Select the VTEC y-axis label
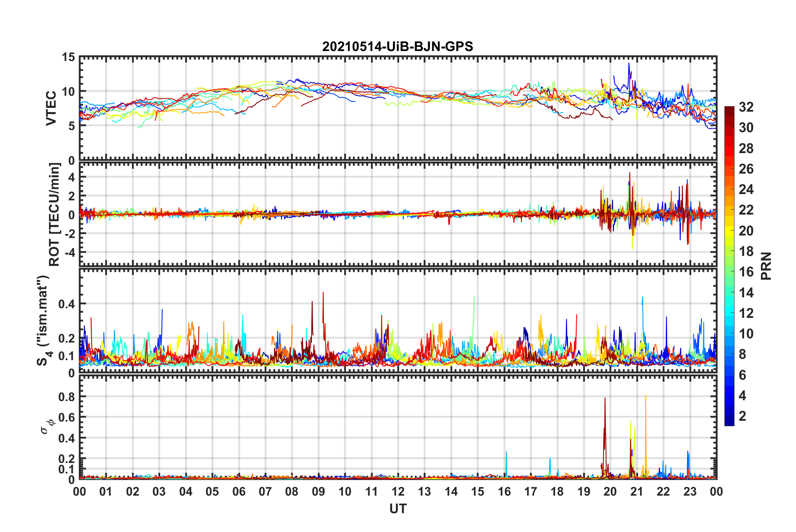The width and height of the screenshot is (796, 532). (x=51, y=108)
